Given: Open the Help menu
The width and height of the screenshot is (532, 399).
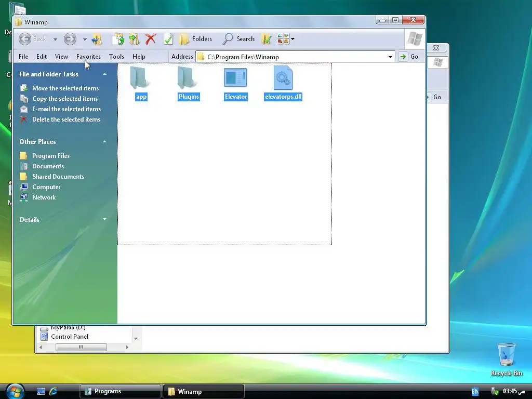Looking at the screenshot, I should (x=139, y=57).
